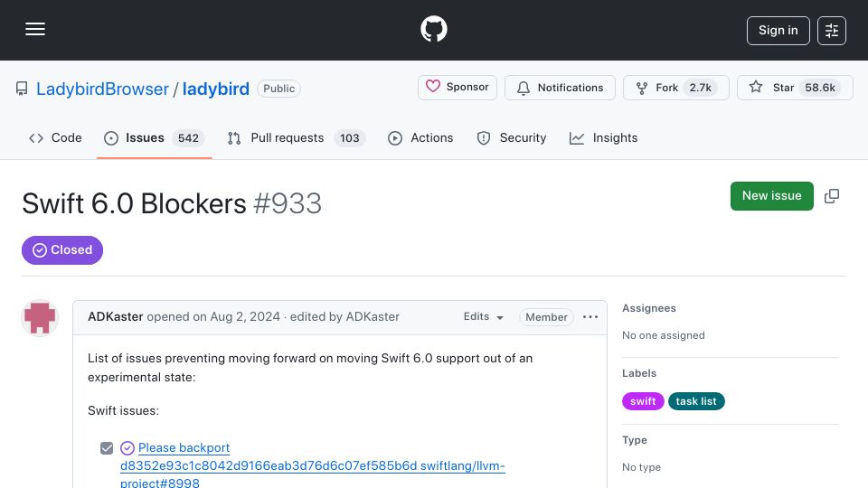Click the fork count 2.7k
Viewport: 868px width, 488px height.
[x=700, y=88]
